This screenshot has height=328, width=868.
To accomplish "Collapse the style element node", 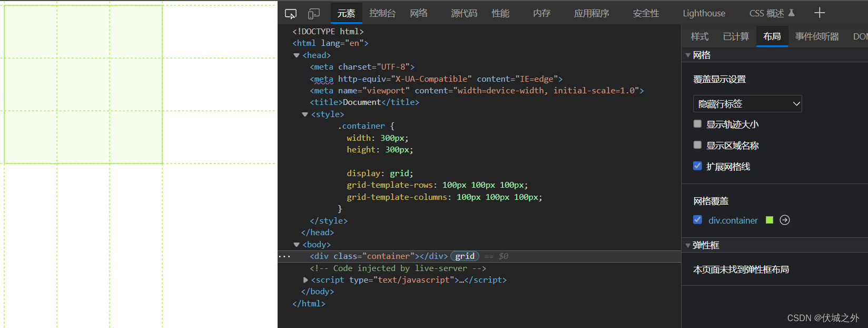I will tap(305, 114).
